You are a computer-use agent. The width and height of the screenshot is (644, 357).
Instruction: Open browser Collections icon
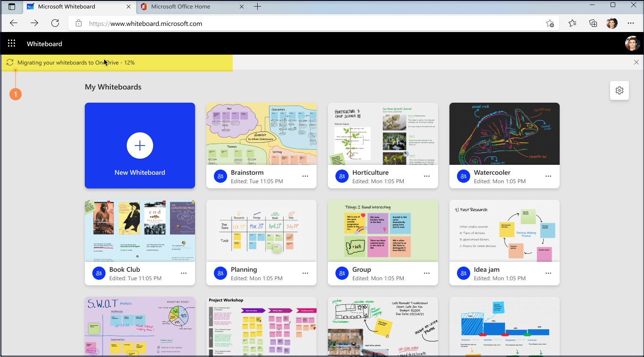pyautogui.click(x=593, y=24)
